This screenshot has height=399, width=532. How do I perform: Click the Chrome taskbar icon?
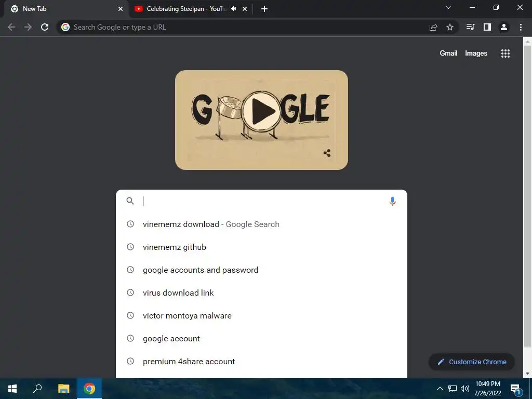[89, 389]
